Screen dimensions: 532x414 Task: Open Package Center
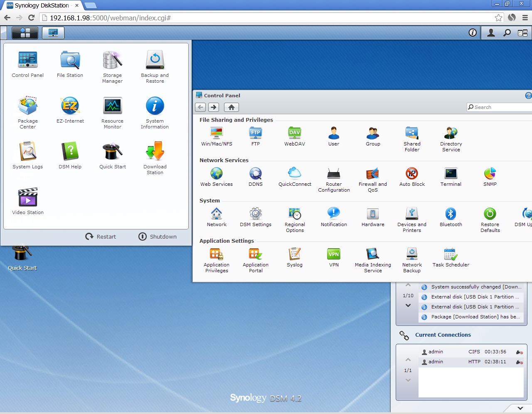(28, 113)
